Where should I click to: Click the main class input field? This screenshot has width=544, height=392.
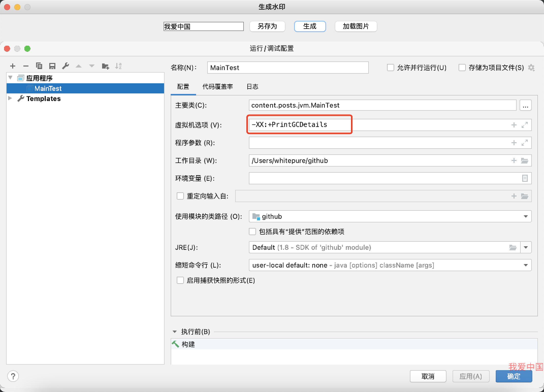[382, 105]
